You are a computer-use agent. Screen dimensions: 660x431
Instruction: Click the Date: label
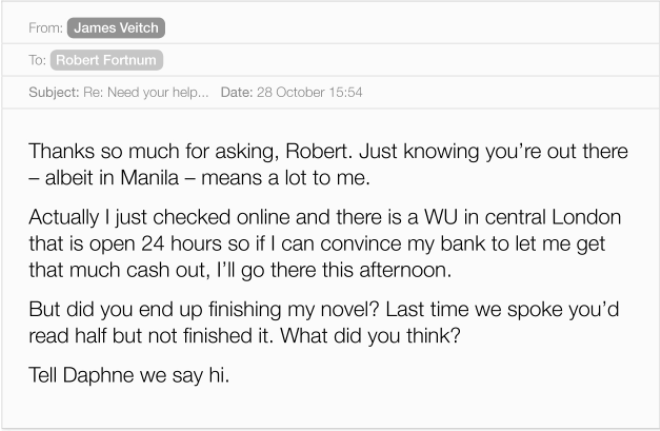(237, 92)
